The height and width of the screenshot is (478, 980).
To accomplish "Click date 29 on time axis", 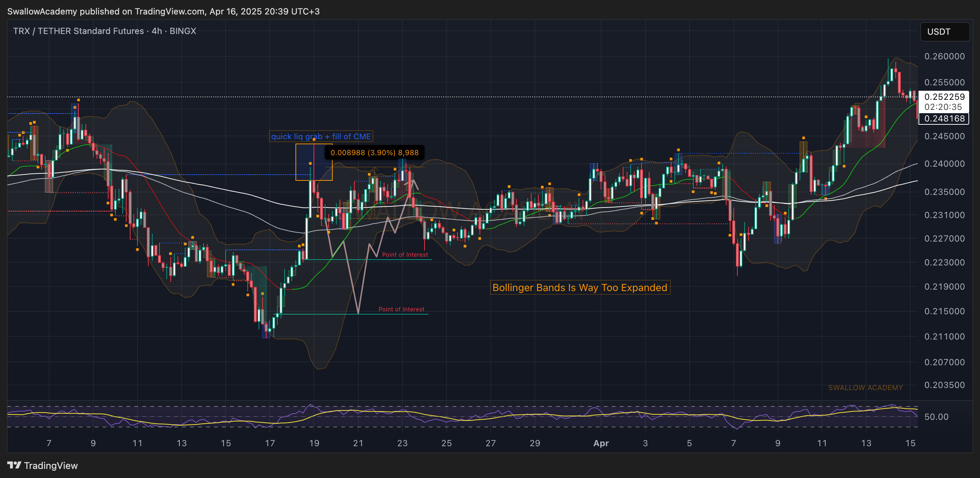I will pos(535,443).
